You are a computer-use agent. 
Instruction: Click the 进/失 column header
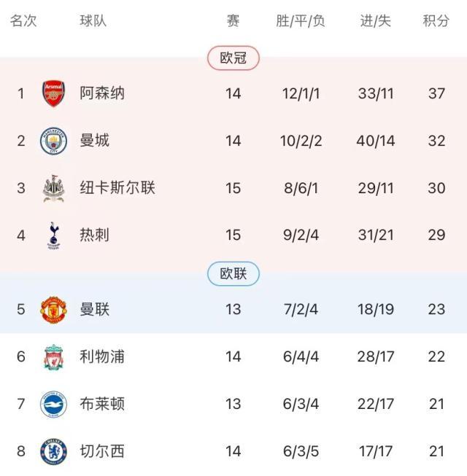tap(375, 20)
